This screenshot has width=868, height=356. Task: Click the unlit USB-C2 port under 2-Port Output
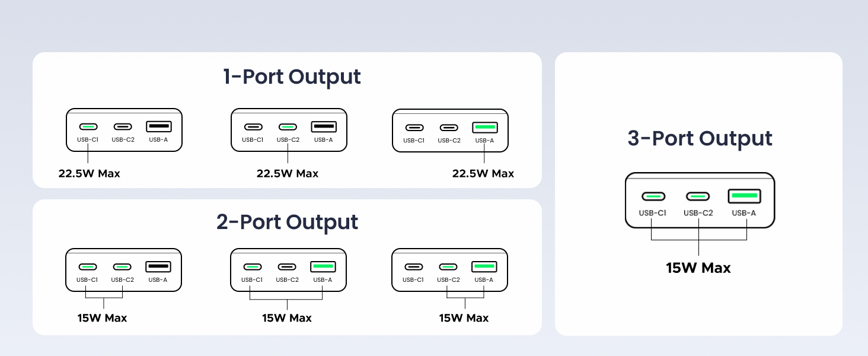coord(288,266)
